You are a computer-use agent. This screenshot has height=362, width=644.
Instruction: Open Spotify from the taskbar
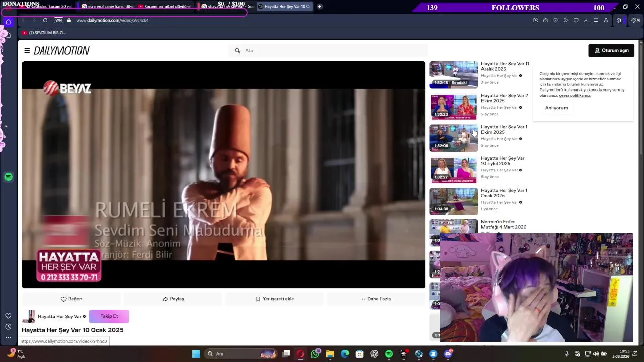[389, 354]
